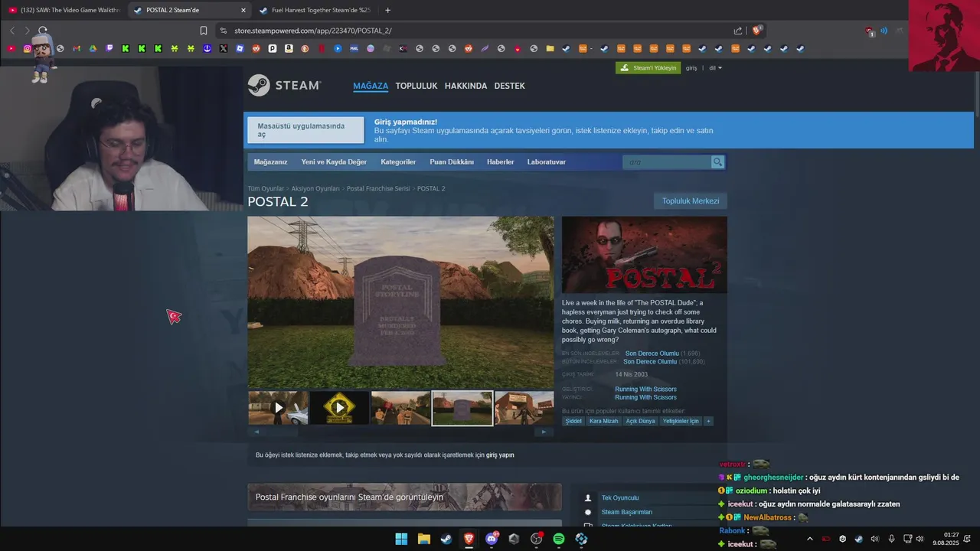Click the search magnifier button

pos(717,162)
